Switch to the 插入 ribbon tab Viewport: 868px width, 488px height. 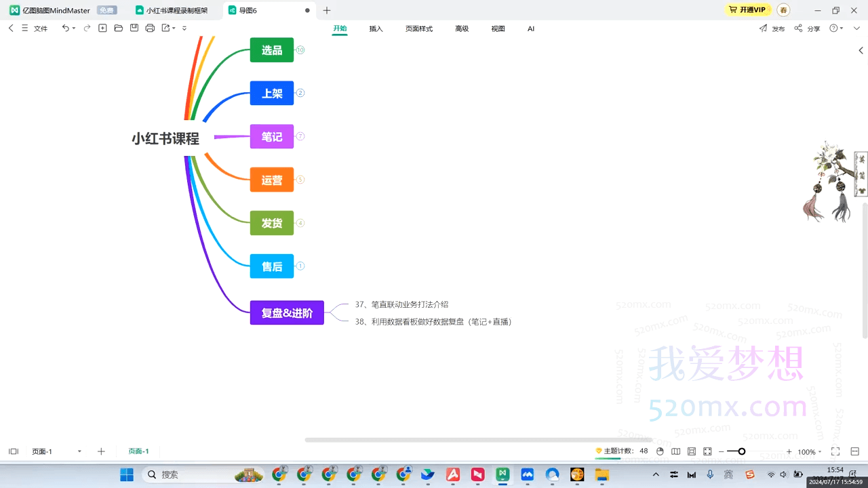tap(376, 28)
